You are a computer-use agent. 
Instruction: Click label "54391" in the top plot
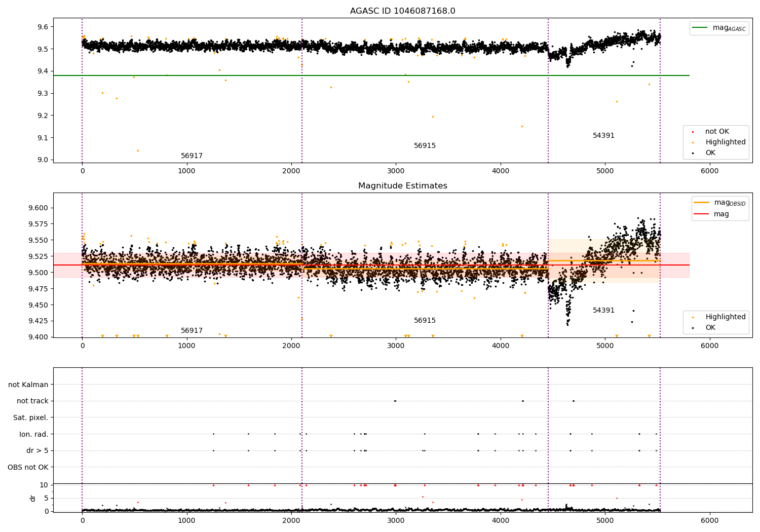[x=603, y=136]
